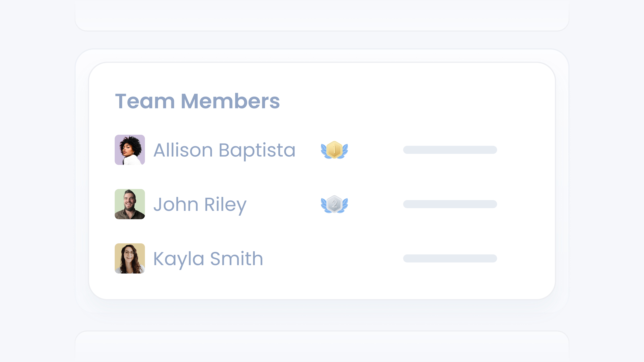
Task: Click the word 'Members' in the heading
Action: (x=230, y=101)
